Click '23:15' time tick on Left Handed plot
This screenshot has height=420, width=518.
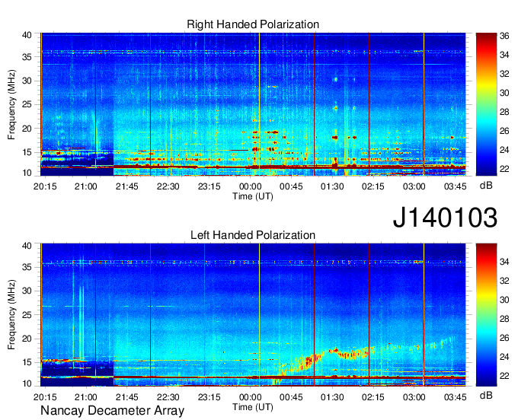[209, 397]
